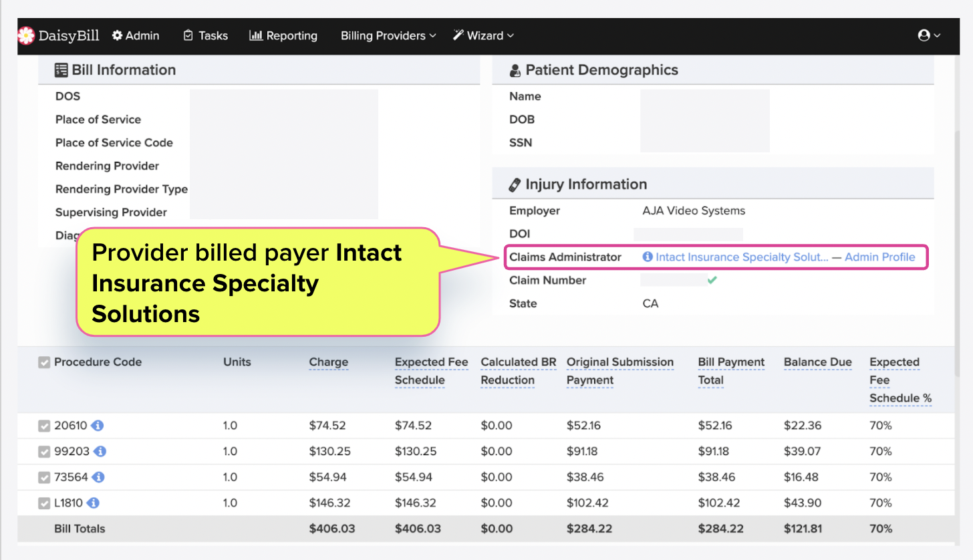Expand the Billing Providers dropdown

388,35
